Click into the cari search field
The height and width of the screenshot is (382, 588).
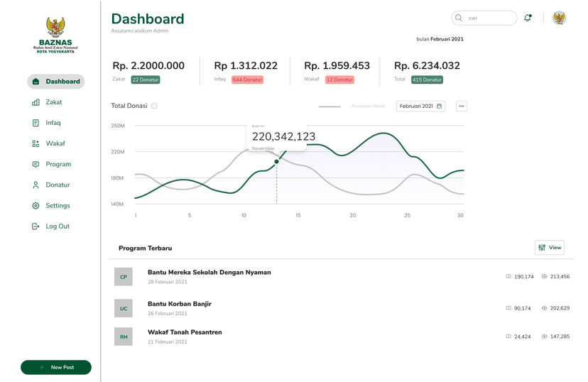pyautogui.click(x=490, y=18)
